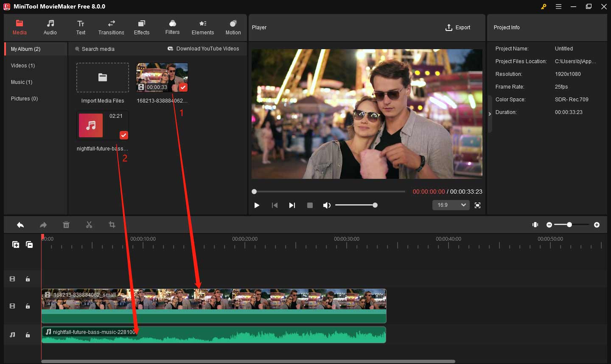Play the preview video

(x=257, y=205)
